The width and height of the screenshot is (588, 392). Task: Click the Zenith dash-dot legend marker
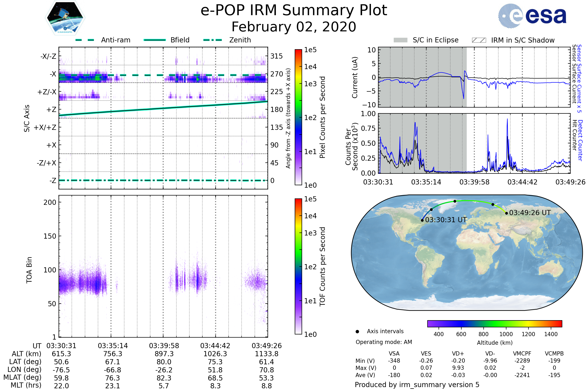pyautogui.click(x=212, y=40)
